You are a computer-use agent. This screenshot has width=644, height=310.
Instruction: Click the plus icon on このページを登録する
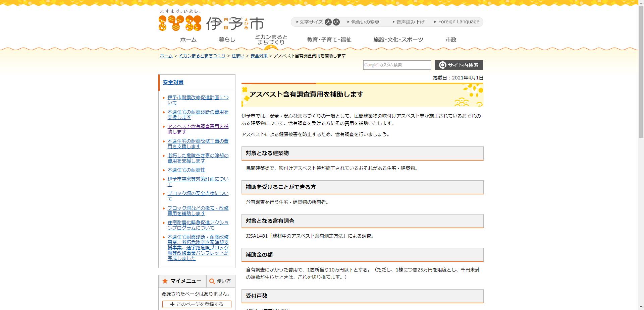(x=172, y=304)
